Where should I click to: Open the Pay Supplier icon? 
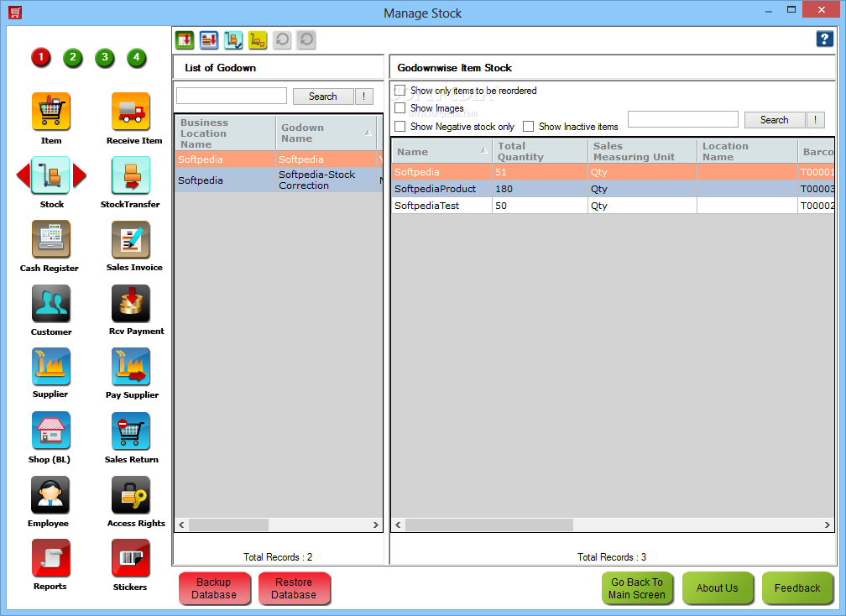pos(131,366)
